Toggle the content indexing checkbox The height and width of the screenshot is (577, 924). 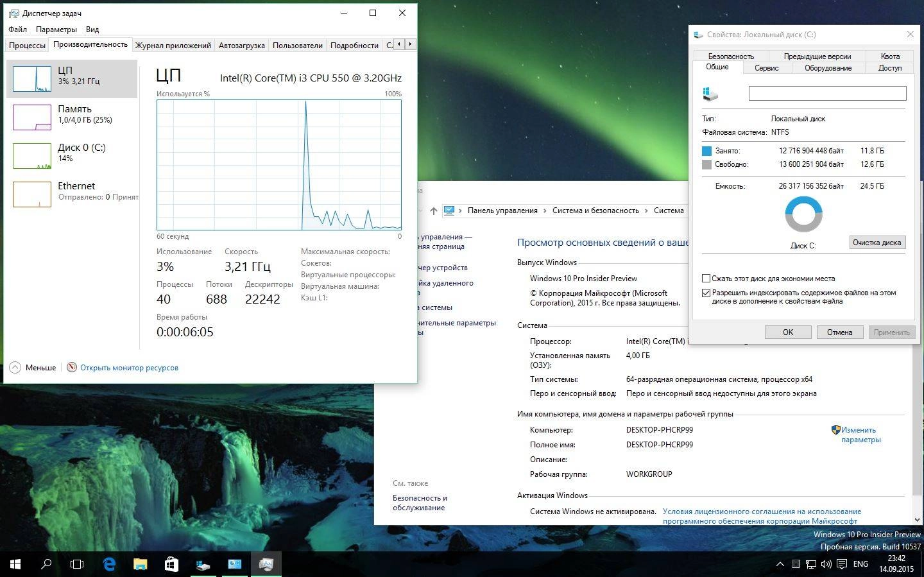(706, 293)
